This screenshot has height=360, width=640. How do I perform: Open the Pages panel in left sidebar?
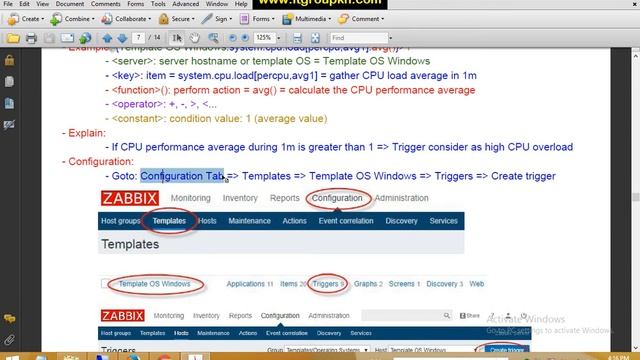coord(9,82)
